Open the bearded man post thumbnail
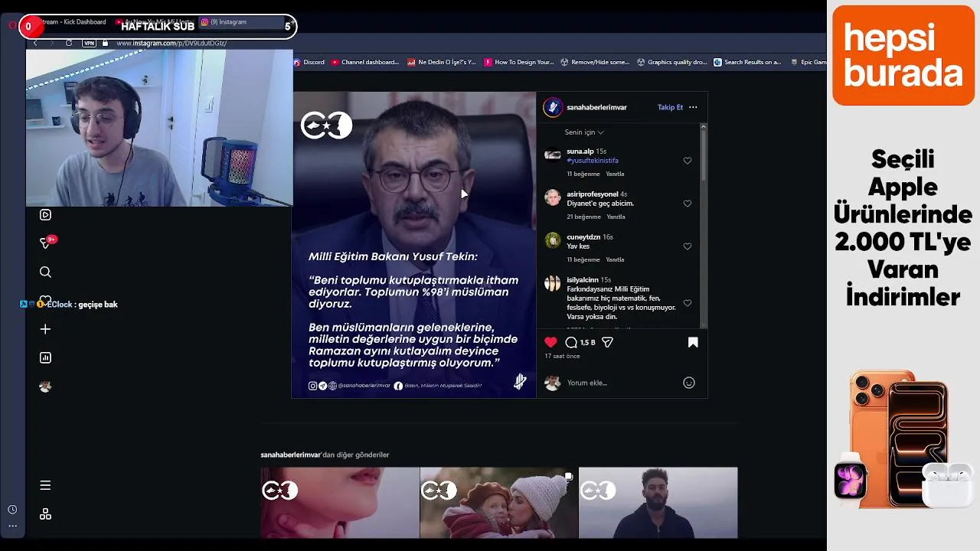980x551 pixels. click(658, 503)
